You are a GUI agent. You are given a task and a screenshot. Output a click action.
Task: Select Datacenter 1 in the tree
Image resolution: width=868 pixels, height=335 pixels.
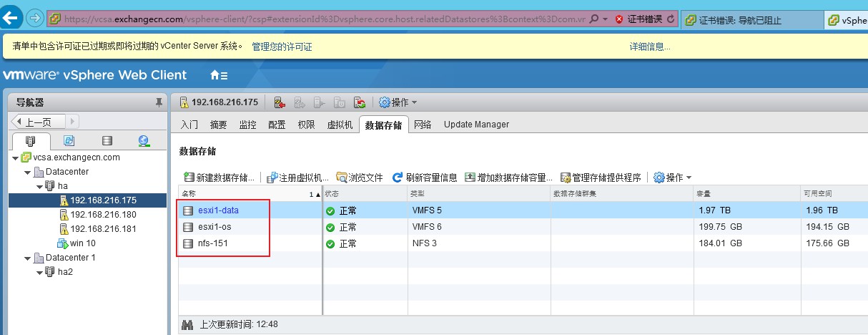[x=70, y=258]
